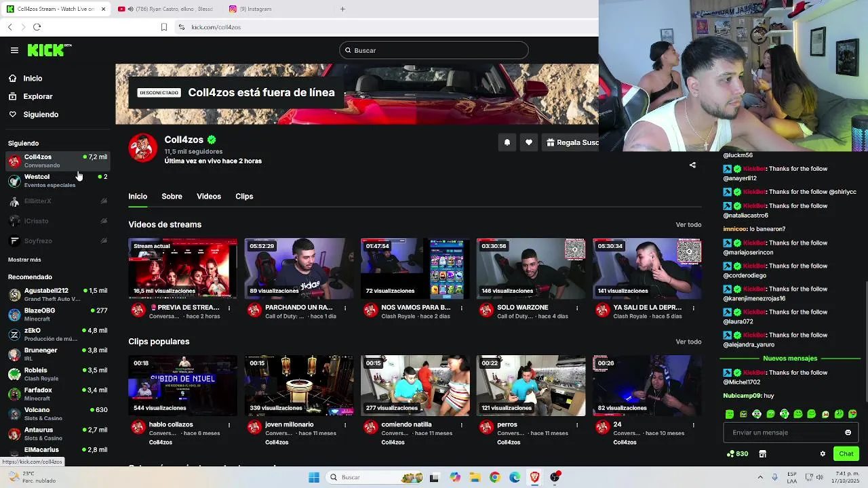The height and width of the screenshot is (488, 868).
Task: Click the bookmark icon in address bar
Action: pos(164,27)
